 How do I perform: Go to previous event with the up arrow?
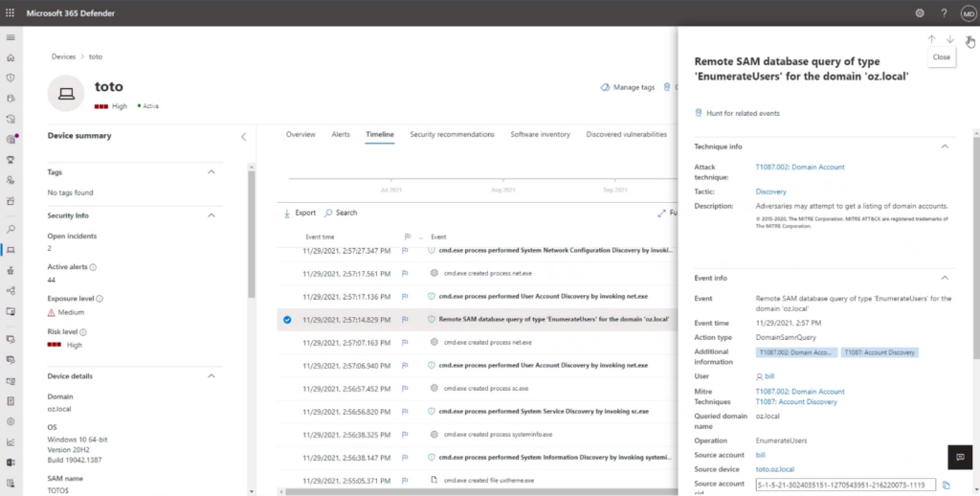(x=931, y=38)
